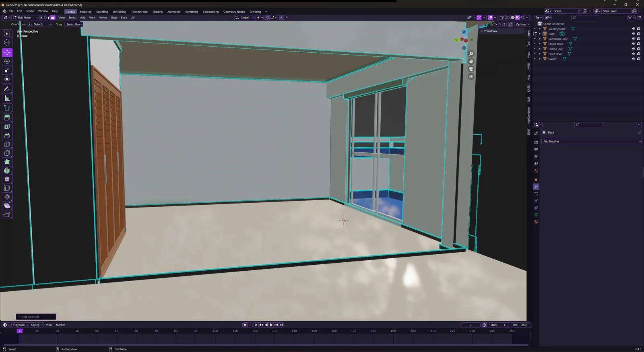
Task: Activate the Rotate tool
Action: 7,61
